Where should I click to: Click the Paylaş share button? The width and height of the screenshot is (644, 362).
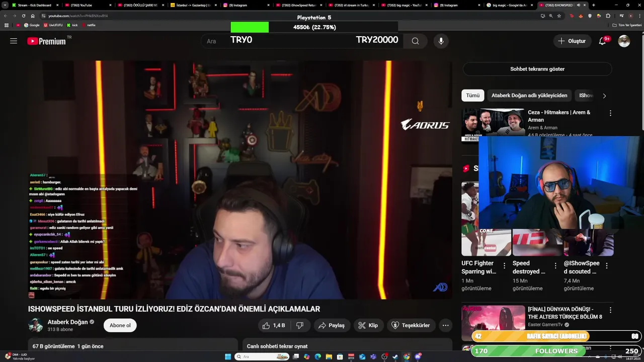pyautogui.click(x=332, y=325)
